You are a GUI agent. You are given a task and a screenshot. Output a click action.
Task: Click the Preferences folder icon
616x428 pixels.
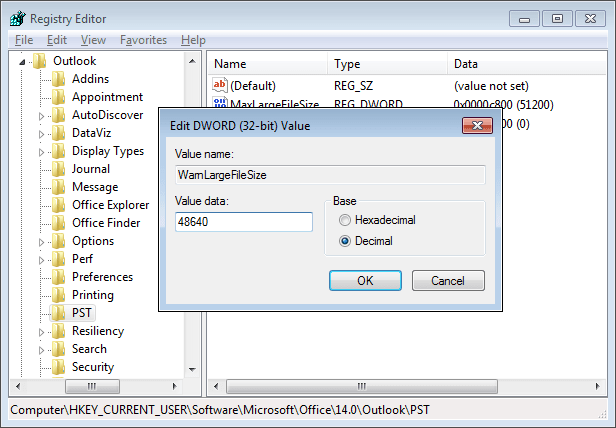(59, 277)
